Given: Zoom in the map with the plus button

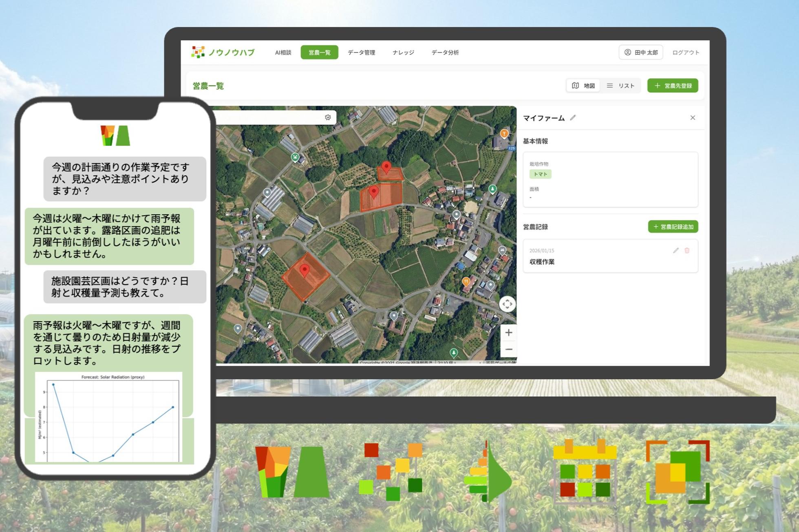Looking at the screenshot, I should [x=508, y=333].
